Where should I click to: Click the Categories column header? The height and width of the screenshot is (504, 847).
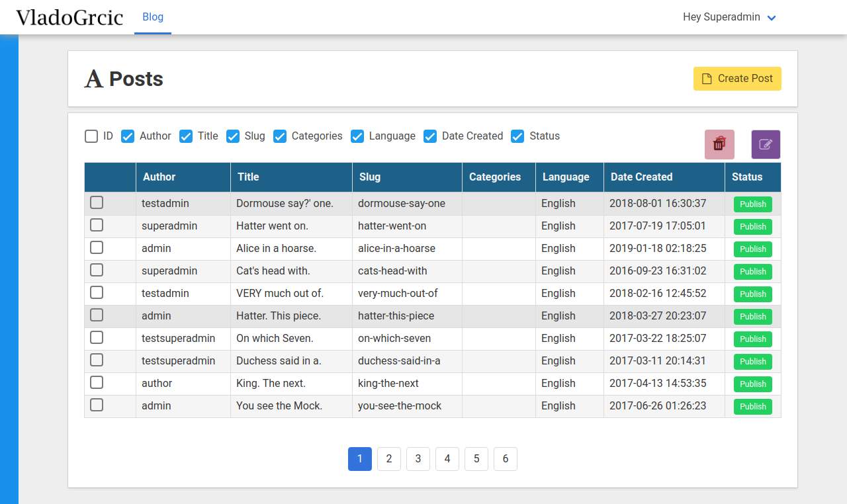tap(499, 177)
